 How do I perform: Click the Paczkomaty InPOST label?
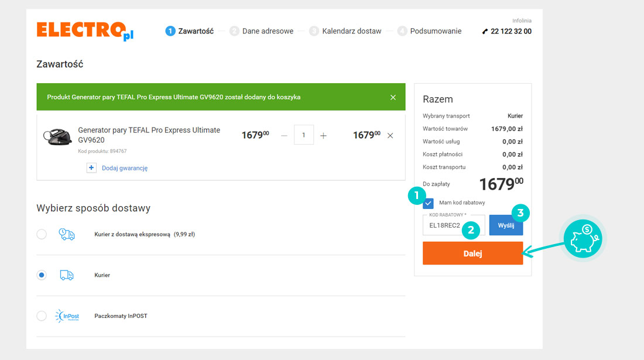121,316
